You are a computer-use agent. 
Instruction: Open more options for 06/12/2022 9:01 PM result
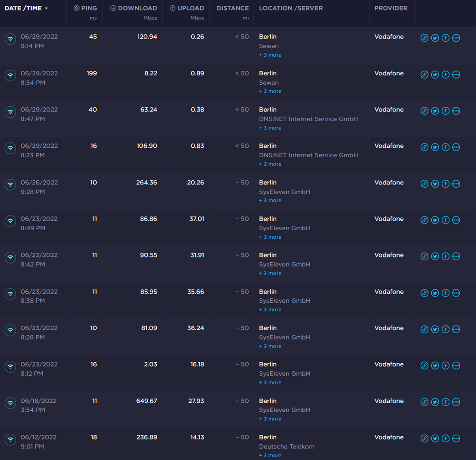pyautogui.click(x=456, y=439)
